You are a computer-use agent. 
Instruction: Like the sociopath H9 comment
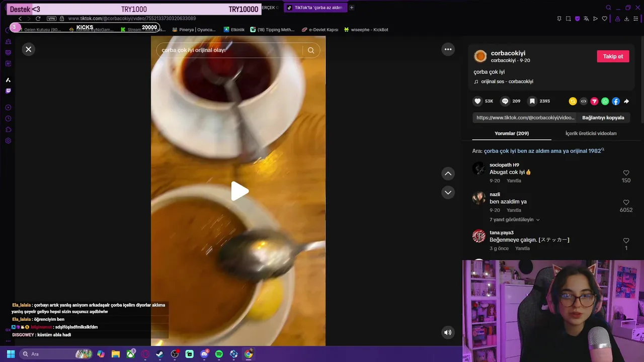point(626,173)
